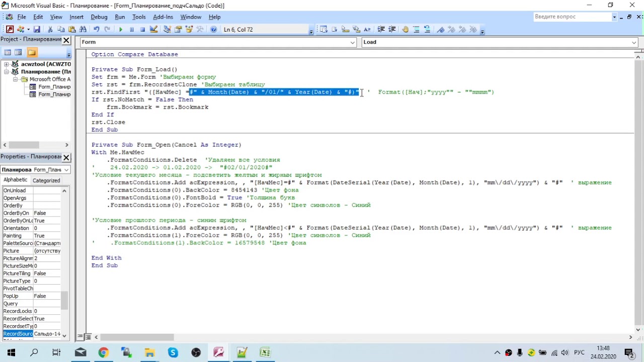644x362 pixels.
Task: Open Chrome from taskbar
Action: (x=103, y=352)
